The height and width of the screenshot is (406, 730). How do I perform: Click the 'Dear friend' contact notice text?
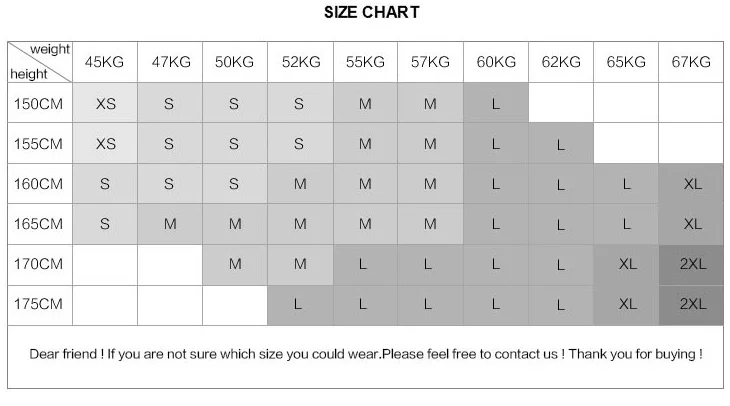tap(365, 354)
